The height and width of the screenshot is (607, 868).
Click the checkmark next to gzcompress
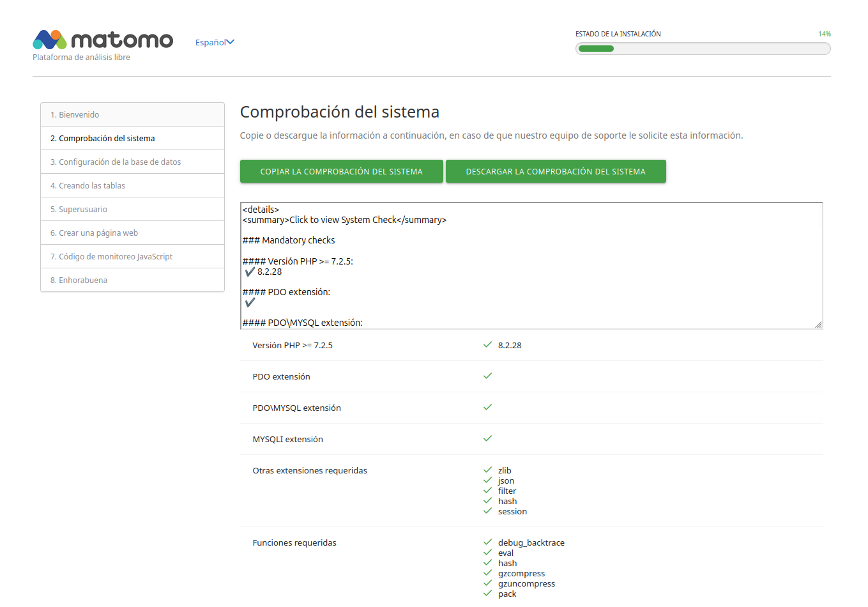coord(487,573)
